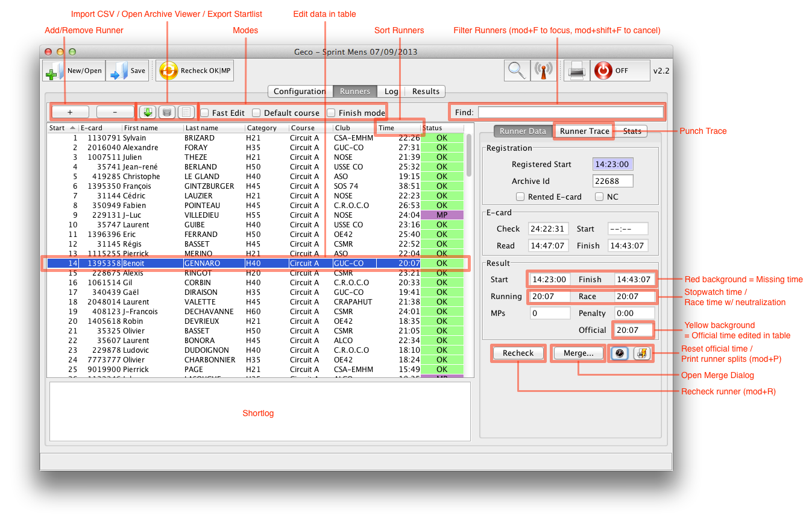
Task: Open the magnifier search tool
Action: tap(516, 71)
